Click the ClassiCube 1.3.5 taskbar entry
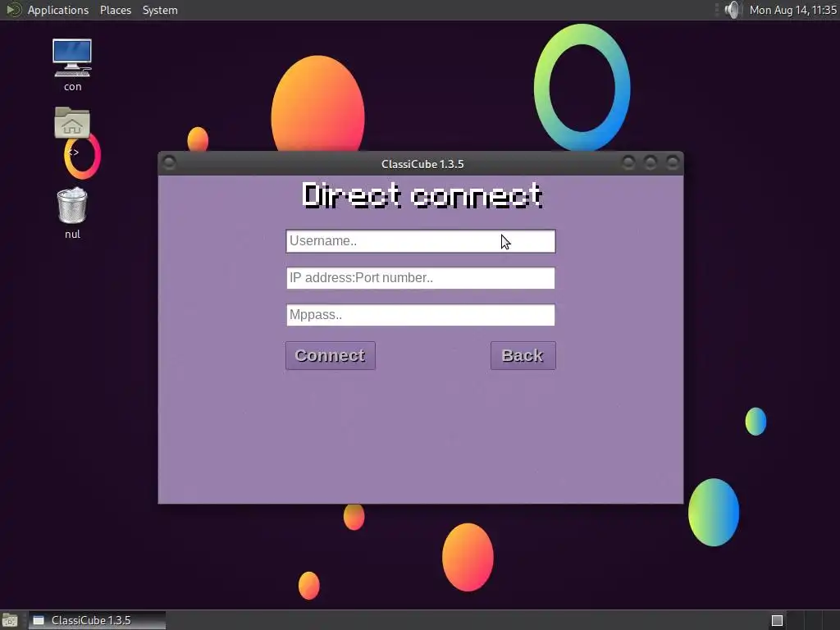 click(97, 620)
